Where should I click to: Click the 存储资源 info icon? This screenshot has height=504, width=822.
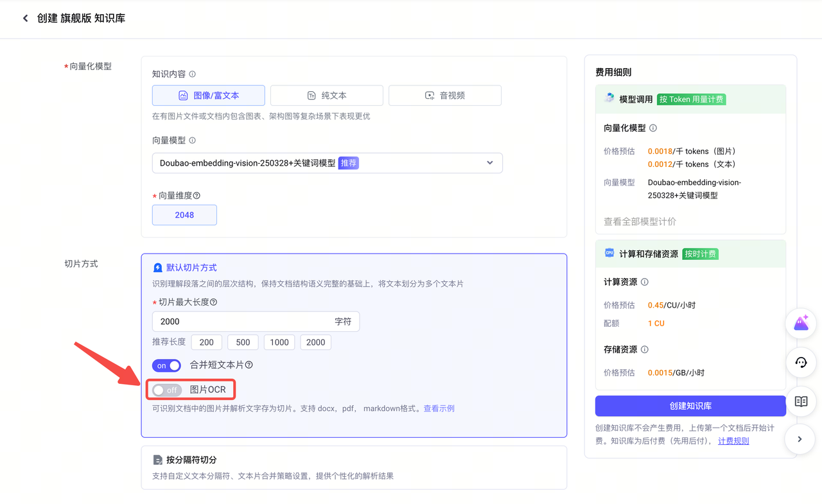pos(645,349)
